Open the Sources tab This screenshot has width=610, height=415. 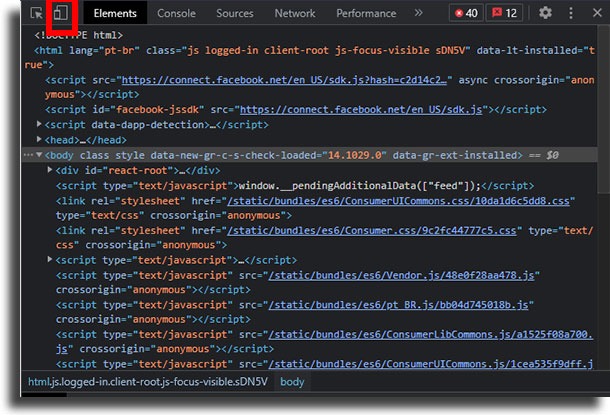[235, 13]
